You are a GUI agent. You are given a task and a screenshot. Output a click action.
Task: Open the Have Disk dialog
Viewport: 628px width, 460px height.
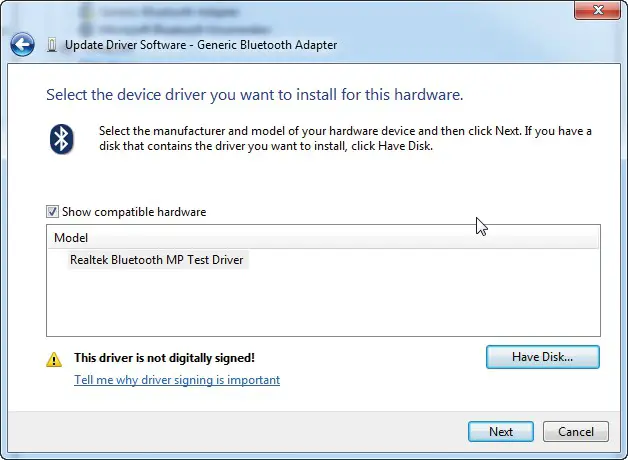(x=543, y=357)
